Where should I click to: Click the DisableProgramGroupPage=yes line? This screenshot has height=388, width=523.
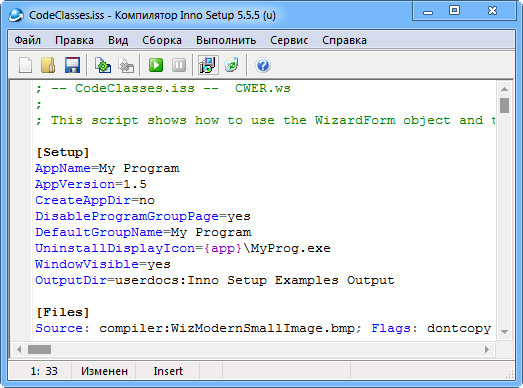[x=143, y=216]
